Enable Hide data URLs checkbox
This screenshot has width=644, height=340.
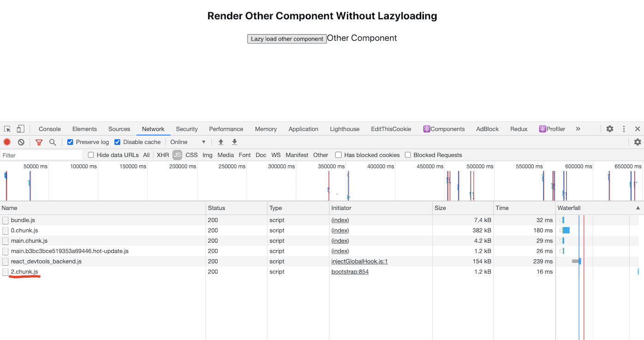pyautogui.click(x=91, y=155)
